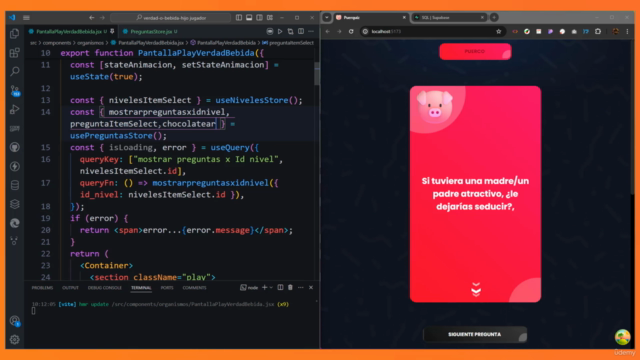Open changes icon in editor toolbar
This screenshot has height=360, width=640.
coord(291,31)
